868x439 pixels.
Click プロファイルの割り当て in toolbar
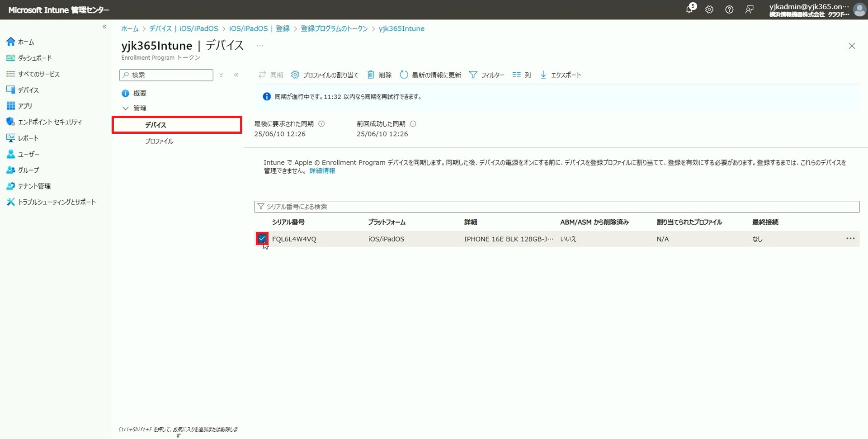325,75
